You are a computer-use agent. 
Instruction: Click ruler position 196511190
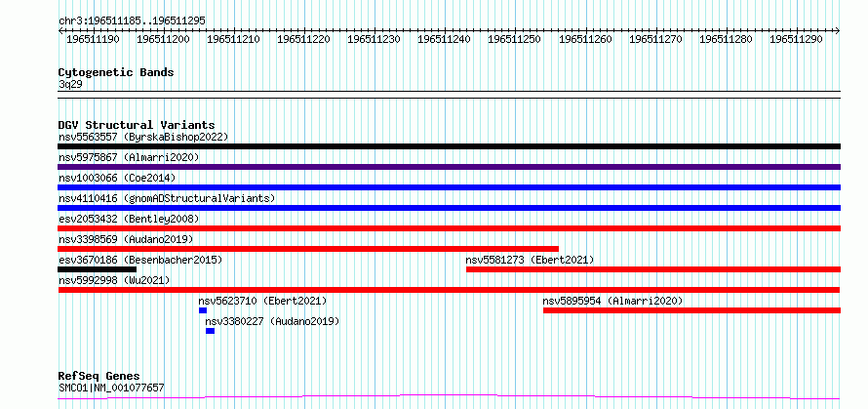93,39
